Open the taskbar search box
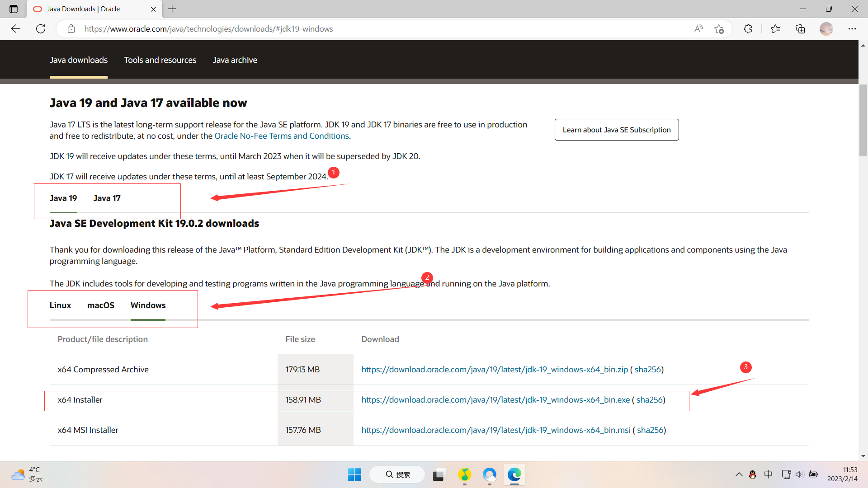 pyautogui.click(x=397, y=475)
